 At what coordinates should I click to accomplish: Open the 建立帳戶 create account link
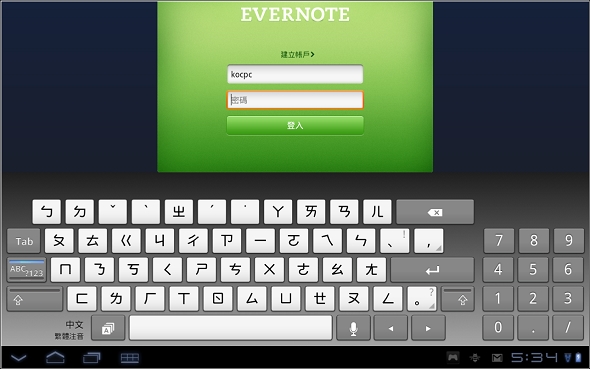coord(297,55)
